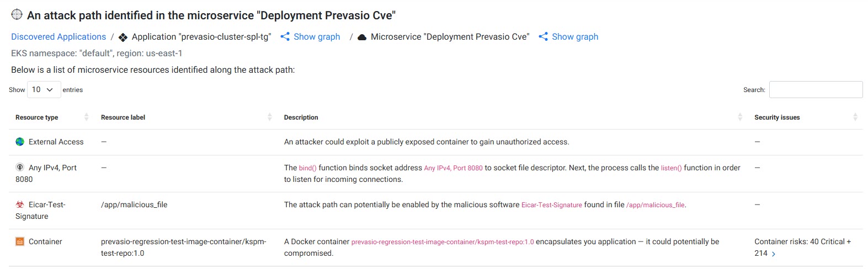Viewport: 868px width, 269px height.
Task: Show graph for application prevasio-cluster-spl-tg
Action: pos(316,37)
